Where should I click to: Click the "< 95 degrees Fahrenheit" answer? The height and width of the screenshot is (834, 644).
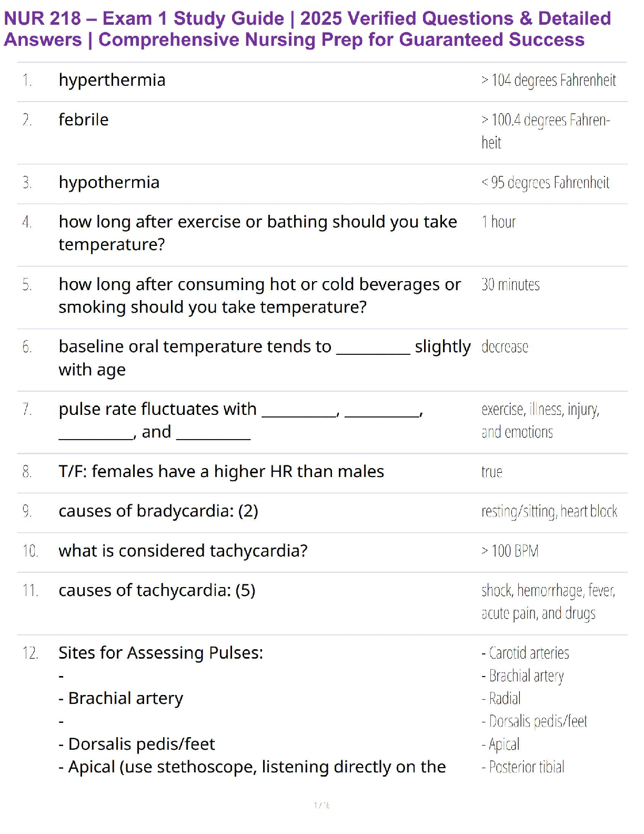(545, 183)
